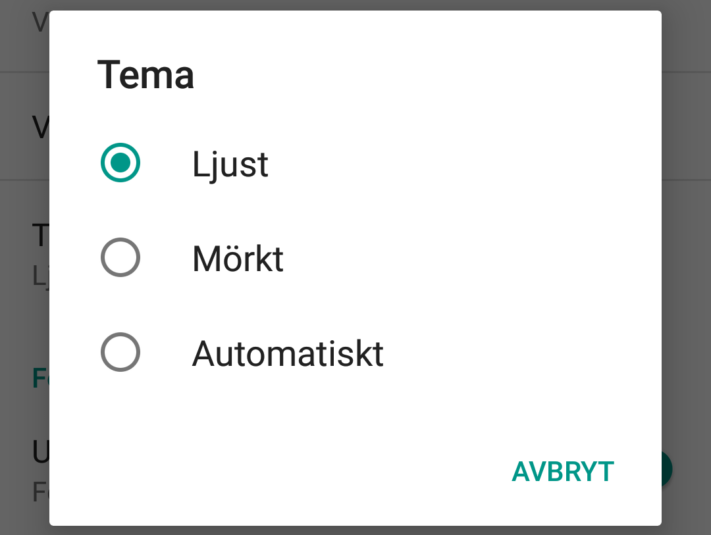
Task: Click the topmost dimmed "V" settings row
Action: [40, 22]
